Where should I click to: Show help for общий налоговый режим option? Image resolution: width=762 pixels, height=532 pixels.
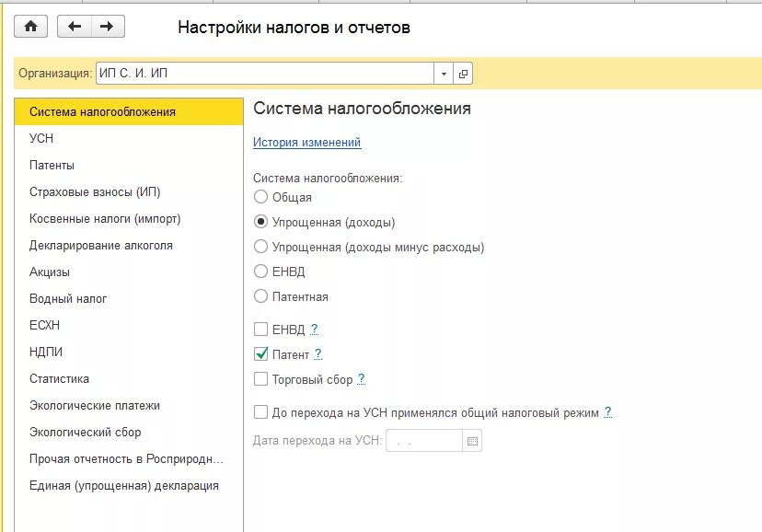[607, 412]
